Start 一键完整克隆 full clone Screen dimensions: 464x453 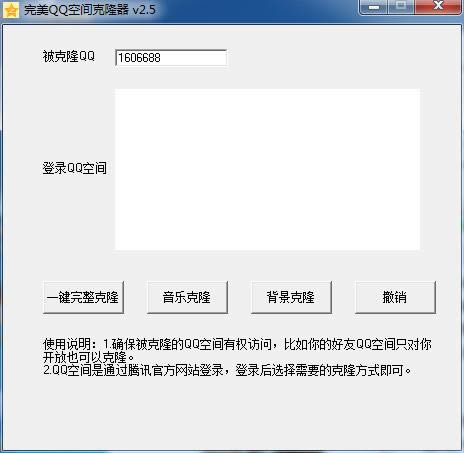coord(83,297)
